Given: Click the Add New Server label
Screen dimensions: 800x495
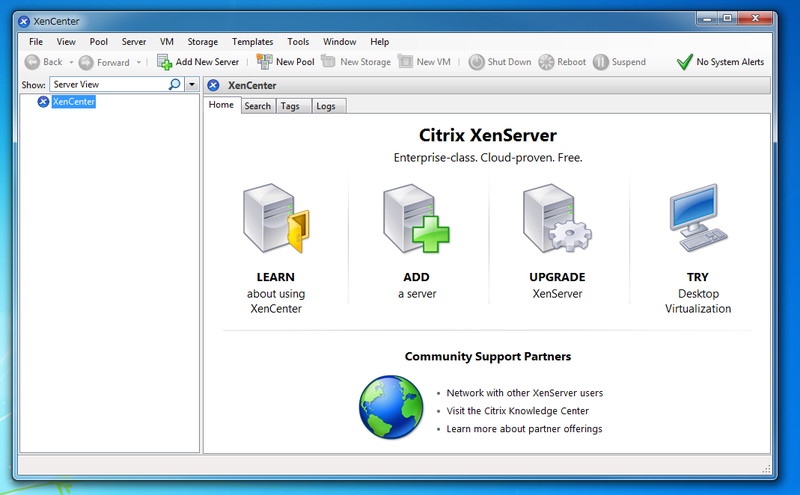Looking at the screenshot, I should click(207, 62).
